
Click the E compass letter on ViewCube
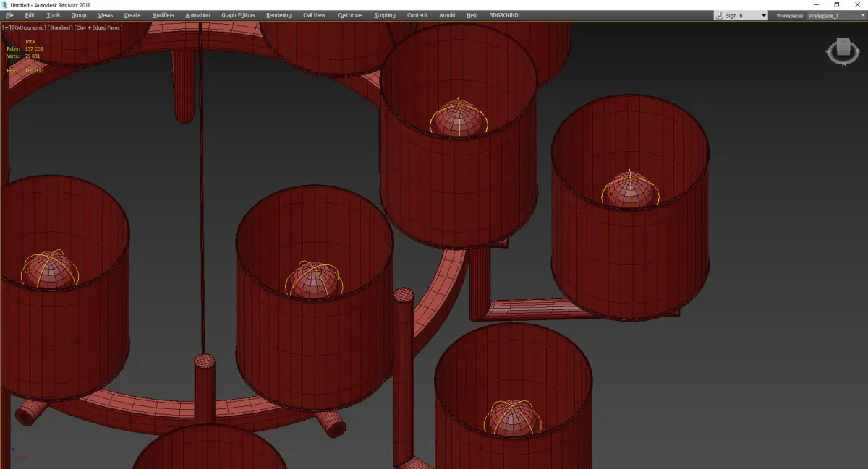pyautogui.click(x=857, y=51)
